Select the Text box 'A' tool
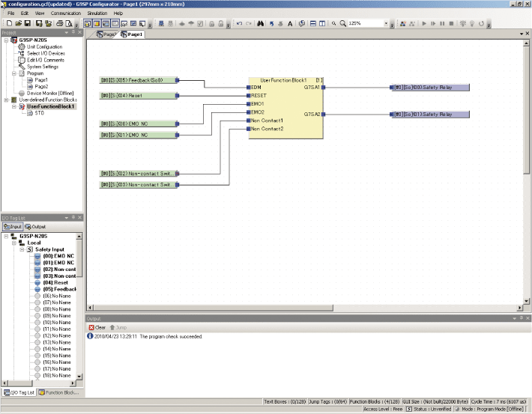Screen dimensions: 532x414 290,24
